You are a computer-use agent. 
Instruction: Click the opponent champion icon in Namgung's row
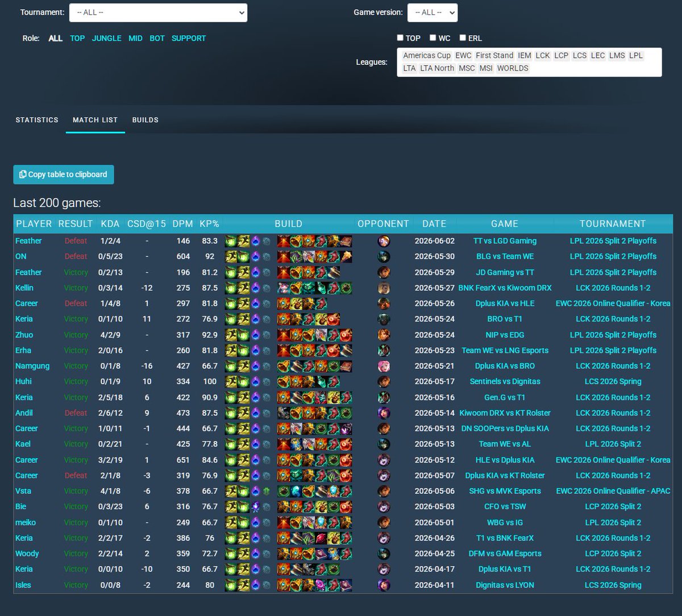384,366
